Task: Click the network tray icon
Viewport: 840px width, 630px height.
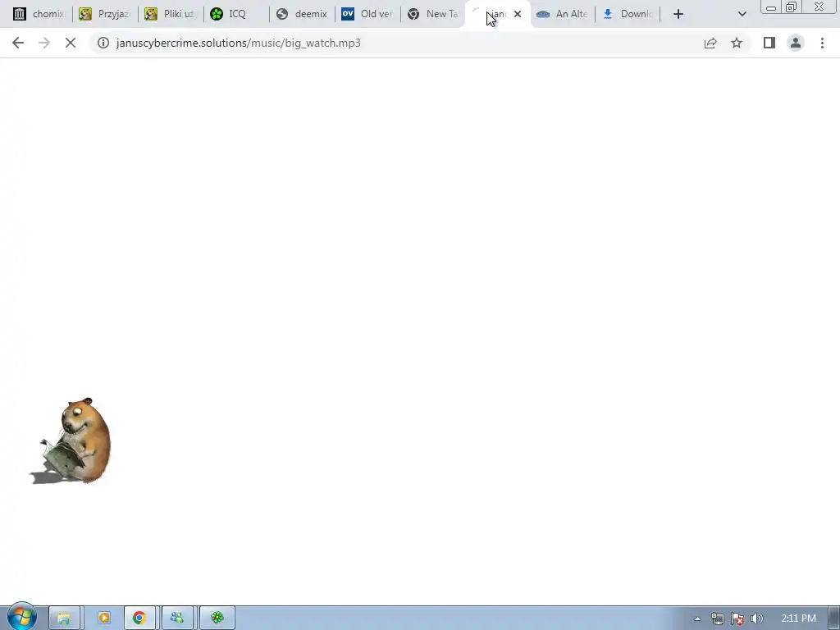Action: pos(717,619)
